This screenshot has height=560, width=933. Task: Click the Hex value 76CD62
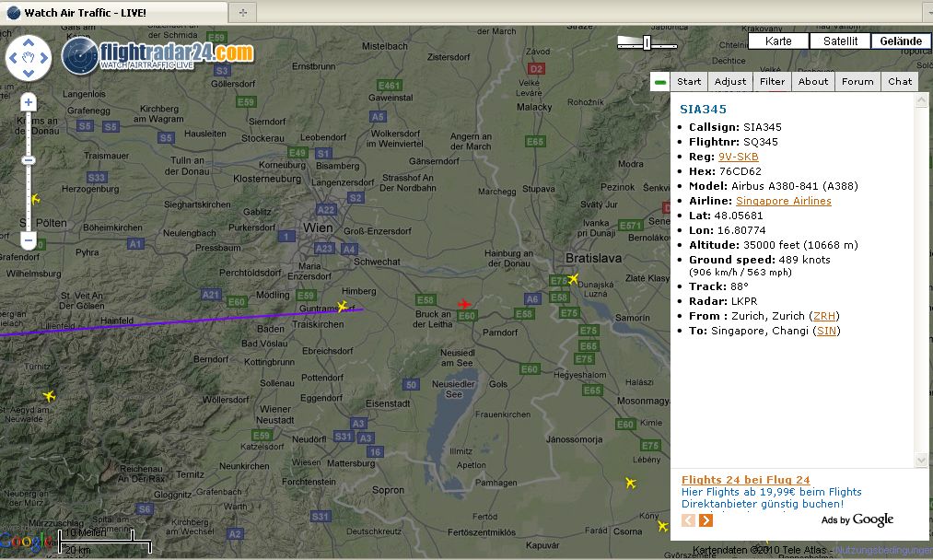click(740, 171)
